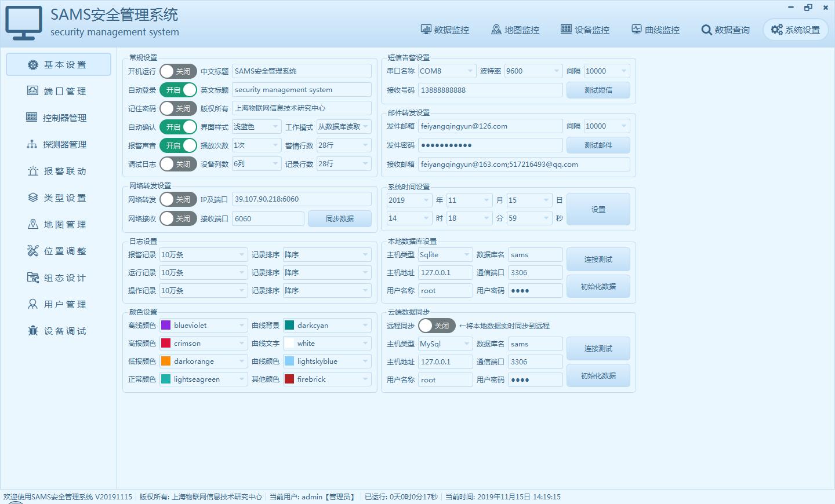Open the 波特率 9600 dropdown
This screenshot has width=835, height=504.
(x=533, y=71)
